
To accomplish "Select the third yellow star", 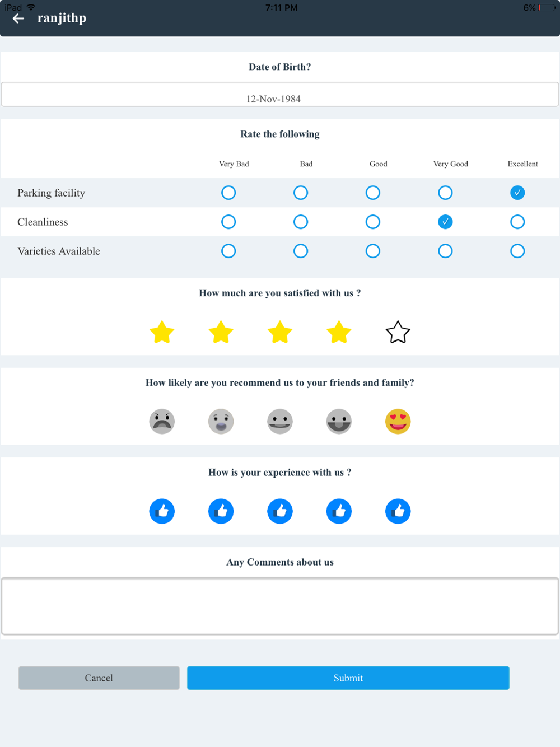I will (x=280, y=332).
